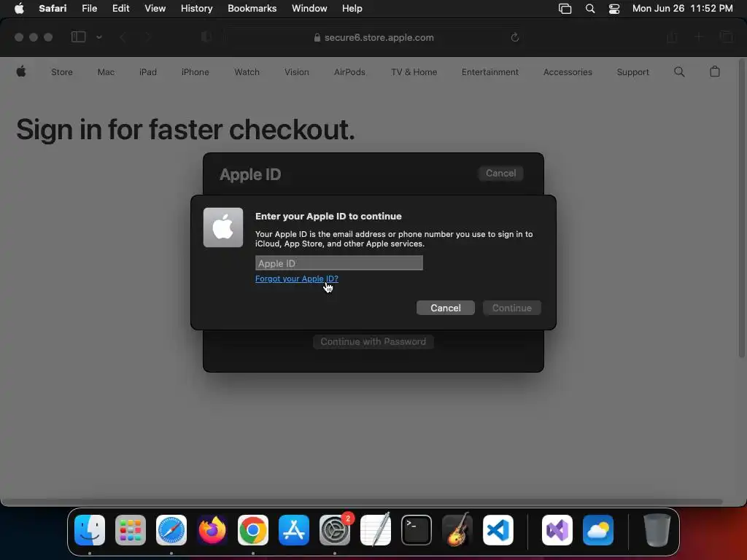Open the Help menu
Image resolution: width=747 pixels, height=560 pixels.
[x=352, y=8]
